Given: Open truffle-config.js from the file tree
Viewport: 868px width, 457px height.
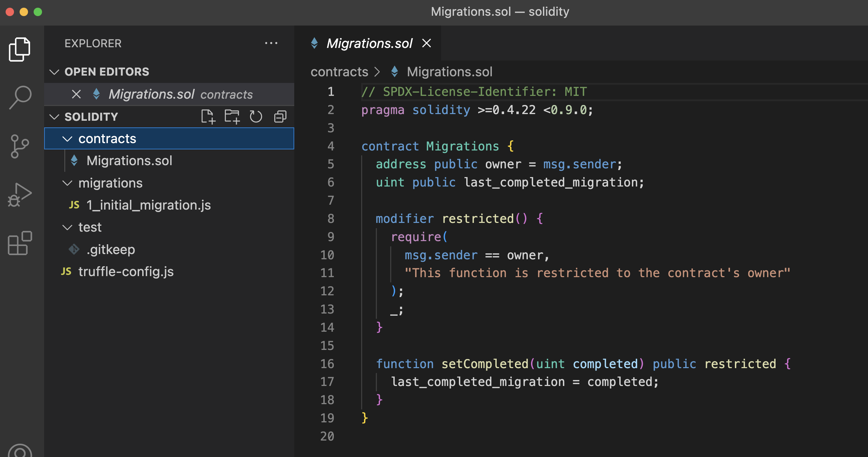Looking at the screenshot, I should [x=126, y=272].
